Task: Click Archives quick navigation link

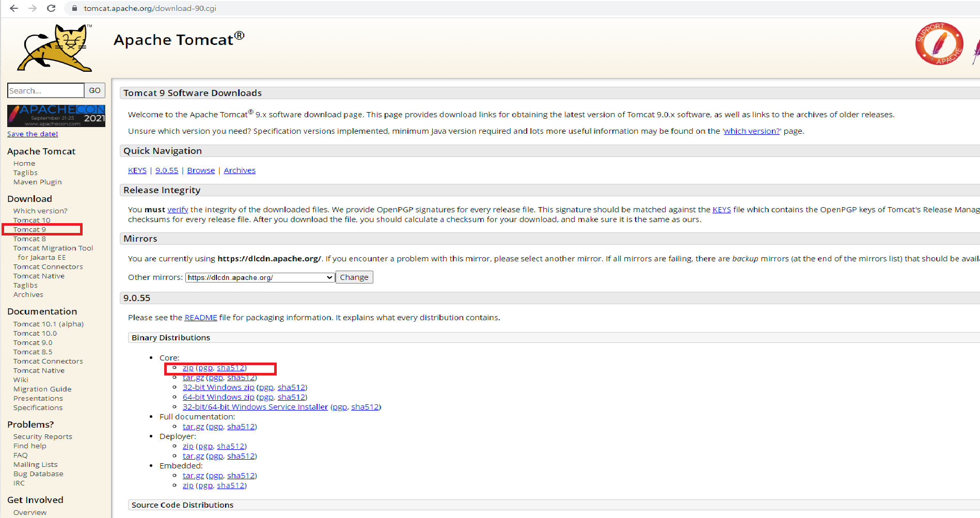Action: [240, 170]
